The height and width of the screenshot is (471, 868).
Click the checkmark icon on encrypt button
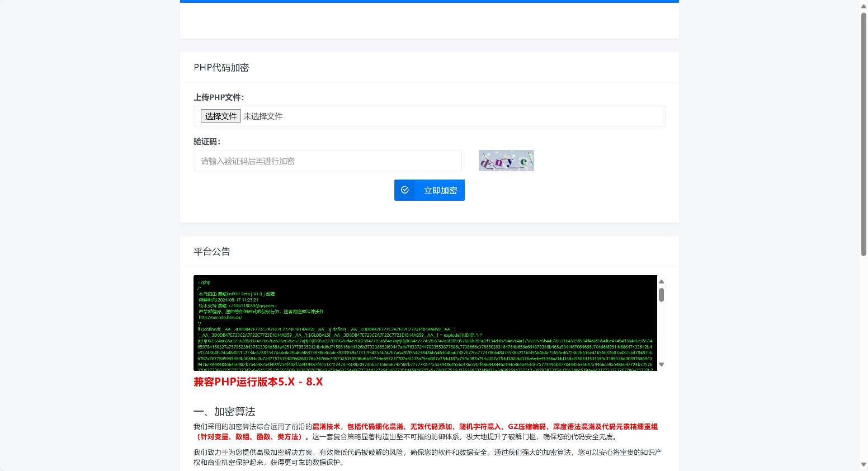[x=405, y=190]
